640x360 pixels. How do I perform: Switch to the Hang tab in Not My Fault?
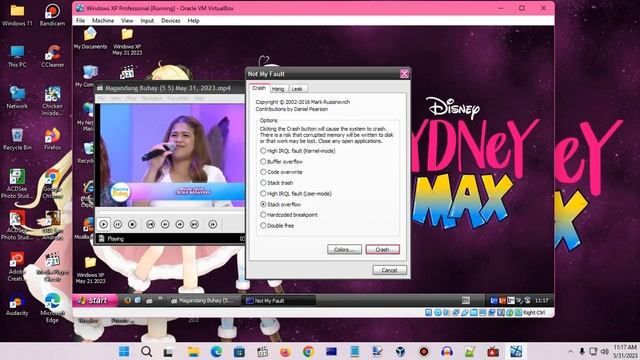click(x=278, y=89)
